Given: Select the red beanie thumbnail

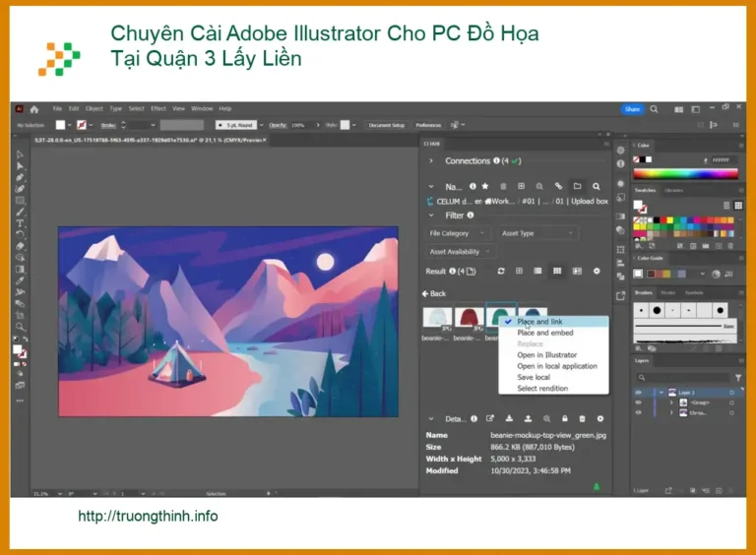Looking at the screenshot, I should click(469, 319).
